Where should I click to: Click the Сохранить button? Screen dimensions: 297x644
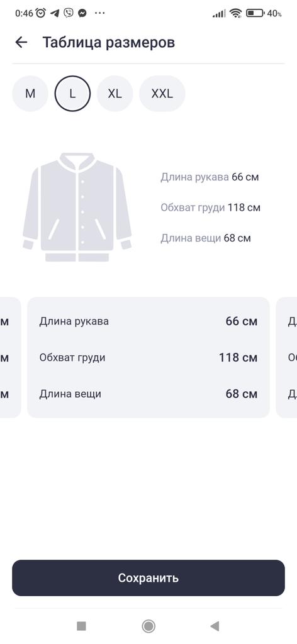tap(148, 578)
